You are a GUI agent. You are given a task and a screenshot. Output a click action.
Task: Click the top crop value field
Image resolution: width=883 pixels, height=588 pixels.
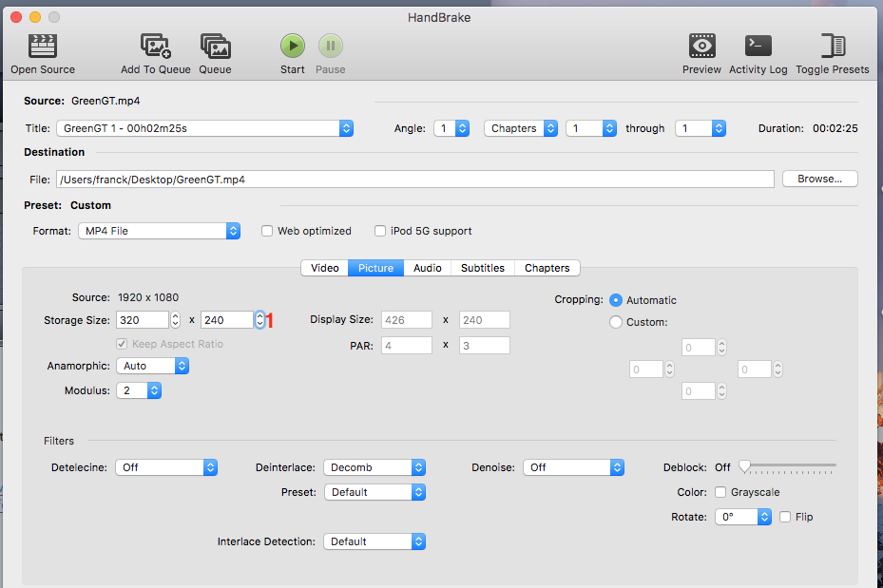[699, 348]
